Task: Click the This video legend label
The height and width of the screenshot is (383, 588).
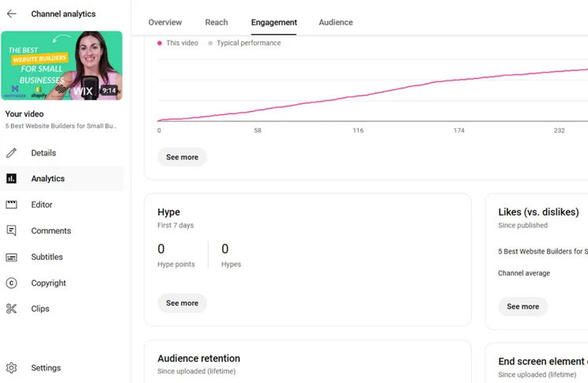Action: (x=183, y=43)
